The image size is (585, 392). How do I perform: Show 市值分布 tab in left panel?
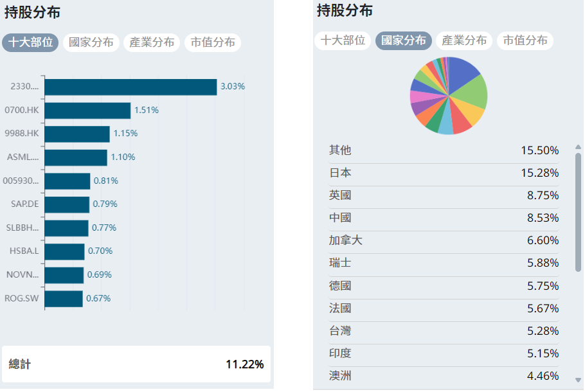(213, 43)
